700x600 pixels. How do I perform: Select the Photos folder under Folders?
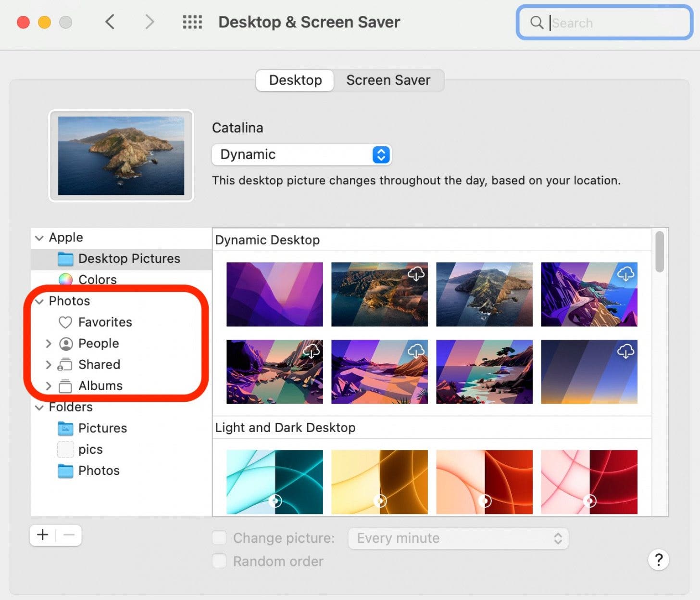(x=65, y=471)
